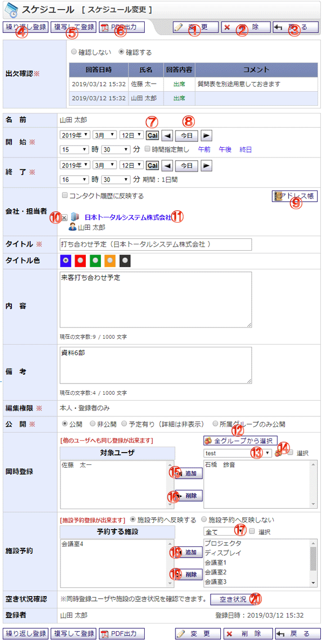Select 施設予約へ反映する radio
The height and width of the screenshot is (644, 324).
click(x=132, y=519)
